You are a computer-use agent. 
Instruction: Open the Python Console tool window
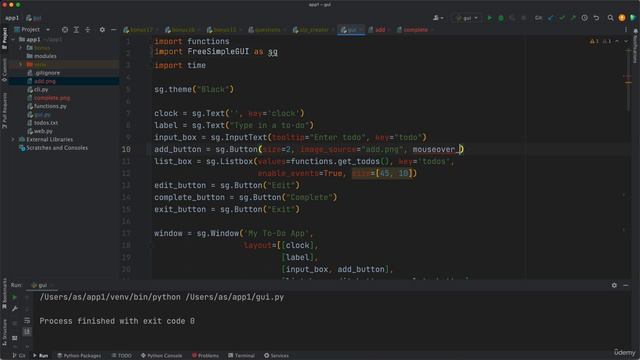[162, 356]
